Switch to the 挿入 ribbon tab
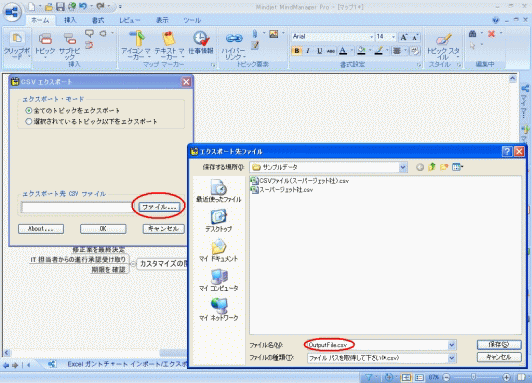 [70, 20]
